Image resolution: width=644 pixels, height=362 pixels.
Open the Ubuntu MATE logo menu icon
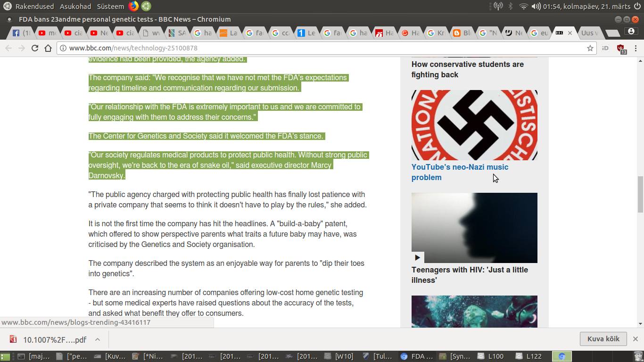(7, 6)
